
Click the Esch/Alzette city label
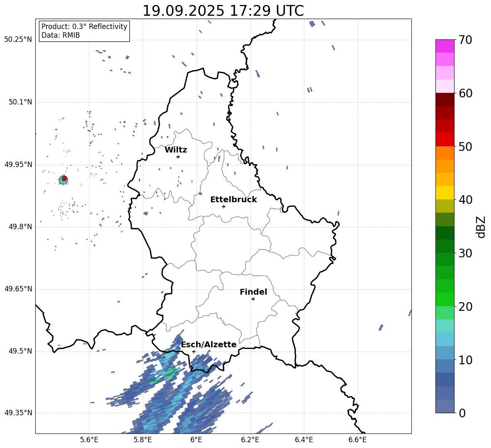click(x=209, y=344)
